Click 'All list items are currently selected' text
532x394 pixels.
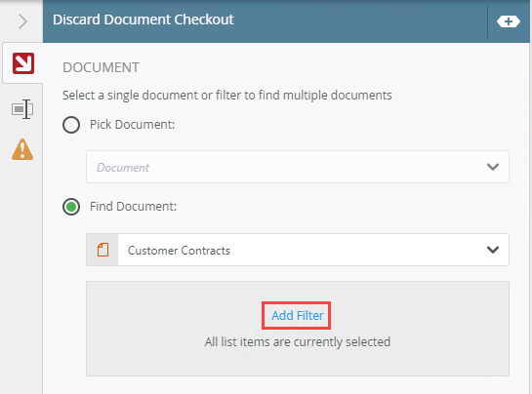[x=298, y=341]
